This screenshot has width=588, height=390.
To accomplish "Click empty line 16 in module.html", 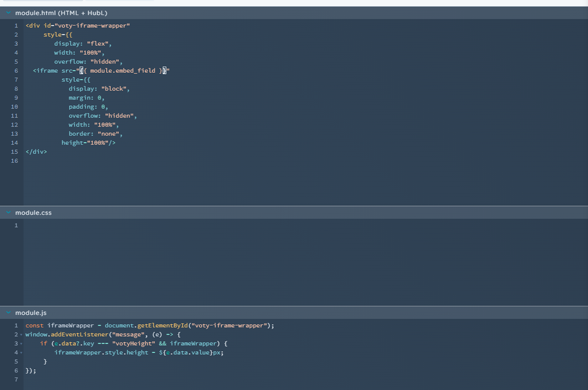I will 177,161.
